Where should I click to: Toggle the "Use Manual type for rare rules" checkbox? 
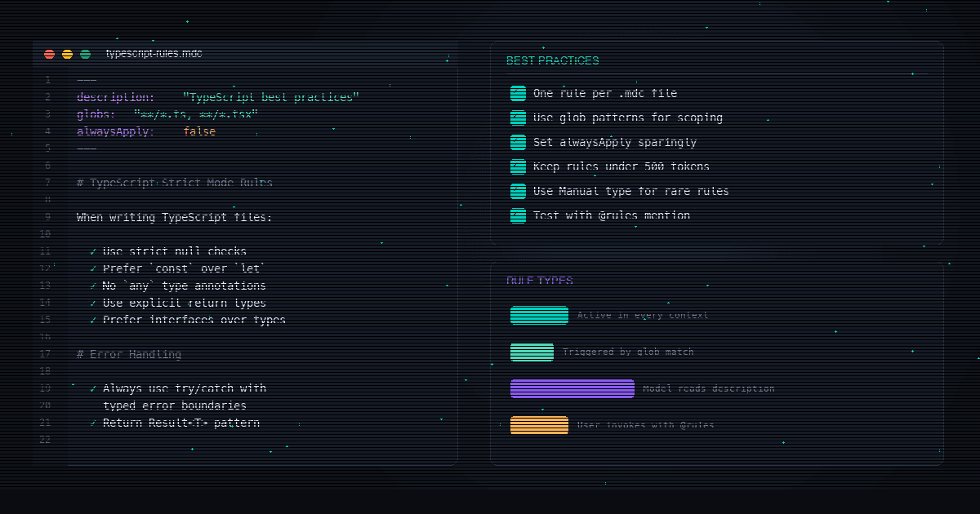[518, 191]
